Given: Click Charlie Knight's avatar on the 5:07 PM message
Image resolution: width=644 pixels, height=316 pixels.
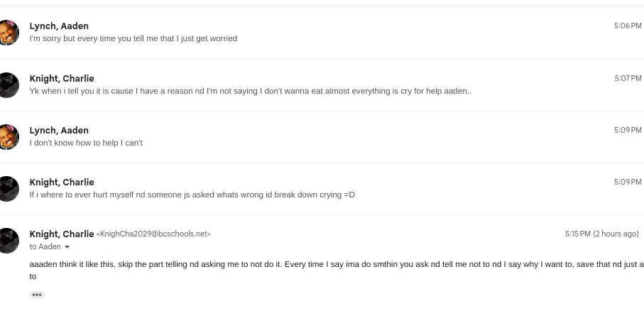Looking at the screenshot, I should (x=9, y=85).
